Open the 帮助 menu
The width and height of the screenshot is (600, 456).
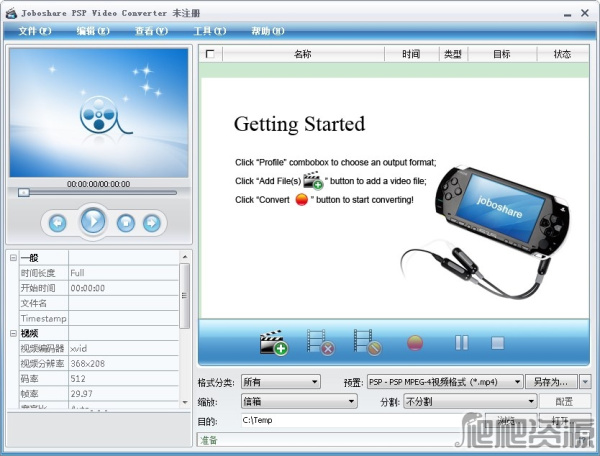click(x=268, y=31)
